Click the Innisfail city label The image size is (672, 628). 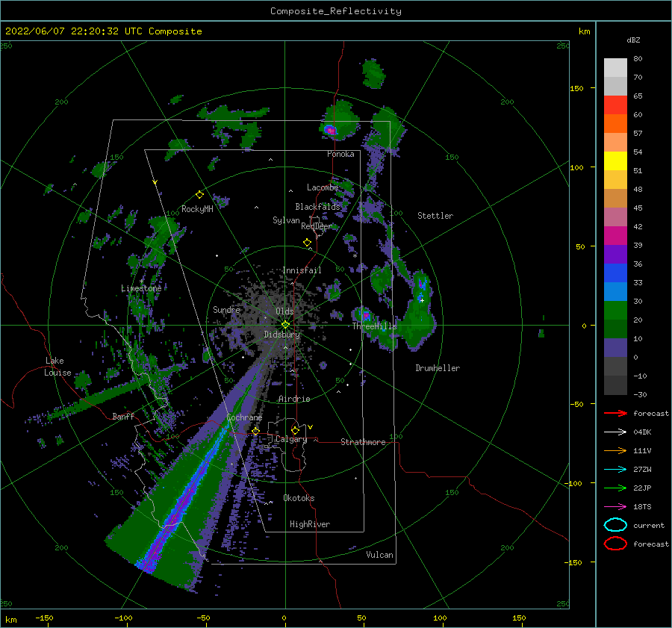click(x=302, y=270)
